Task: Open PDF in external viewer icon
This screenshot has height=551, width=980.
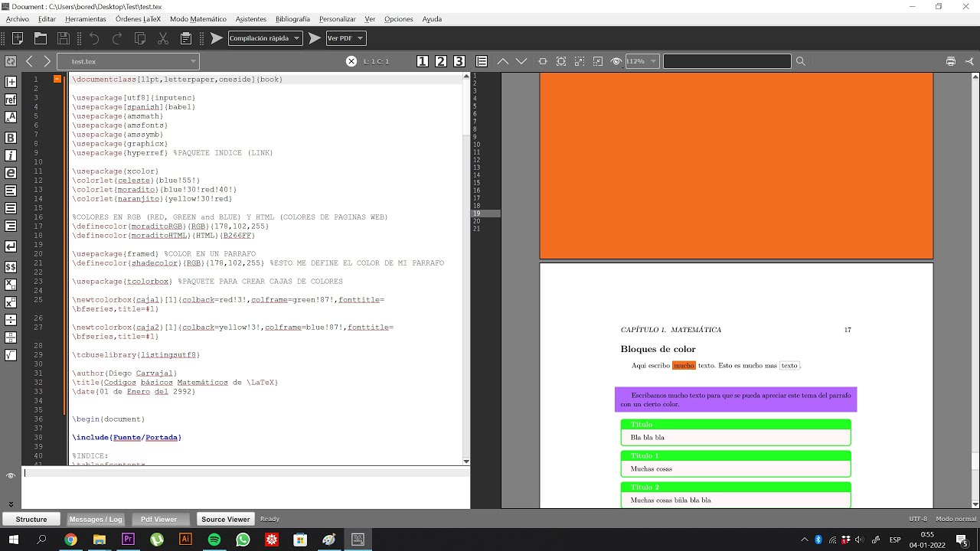Action: coord(969,61)
